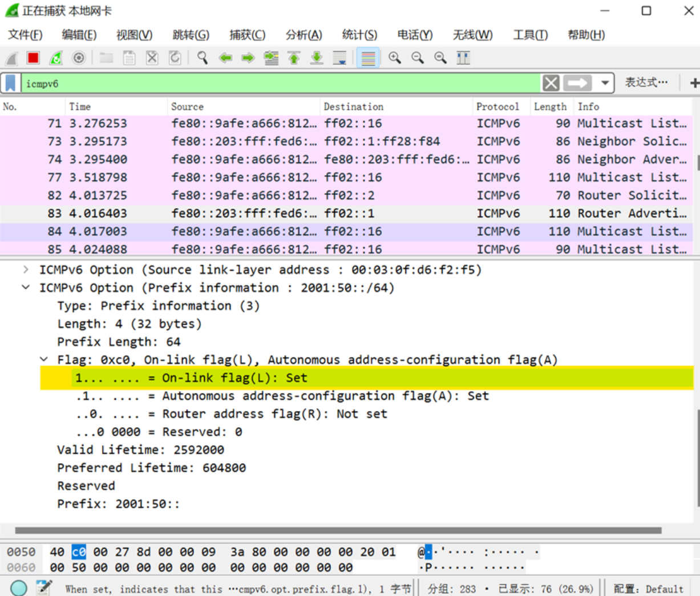This screenshot has width=700, height=596.
Task: Toggle packet list colorization
Action: point(368,58)
